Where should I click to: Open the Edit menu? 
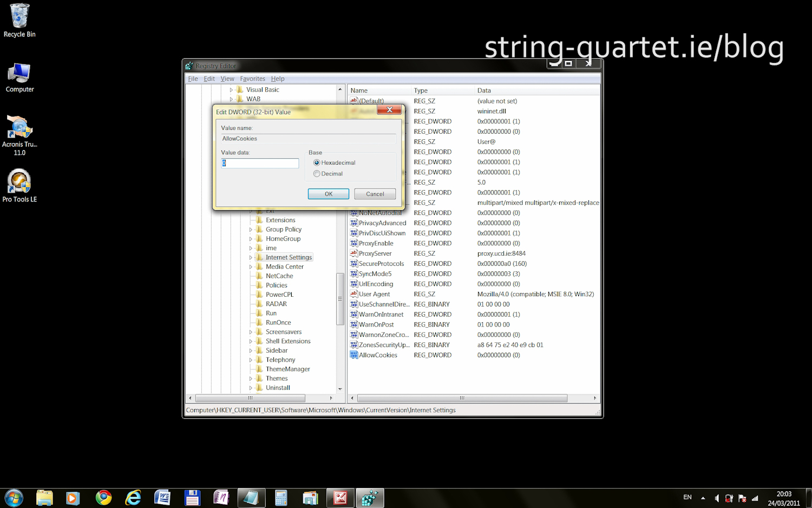(x=209, y=79)
